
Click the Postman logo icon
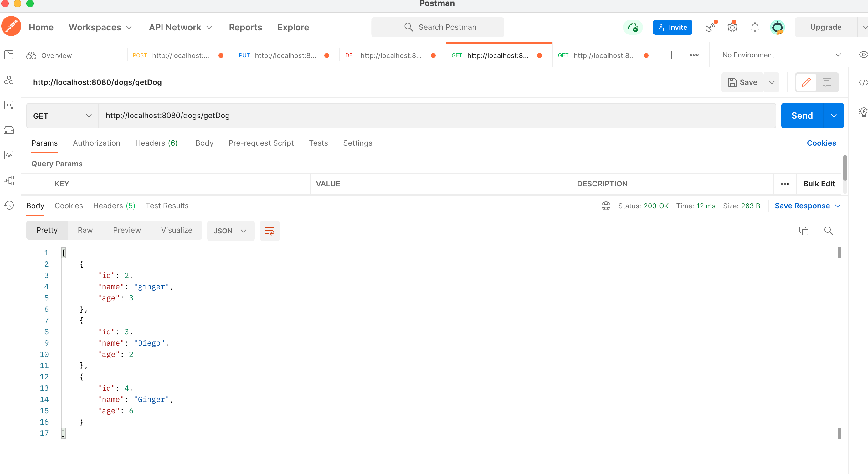(12, 27)
